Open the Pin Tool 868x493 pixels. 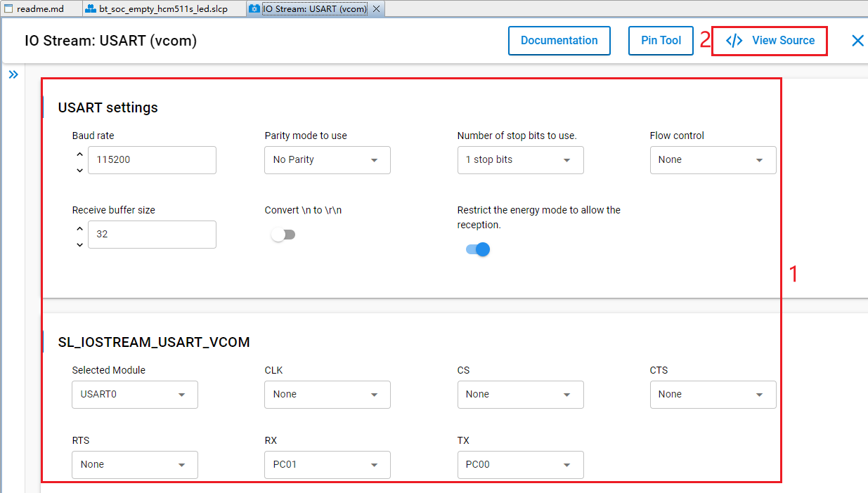coord(661,41)
